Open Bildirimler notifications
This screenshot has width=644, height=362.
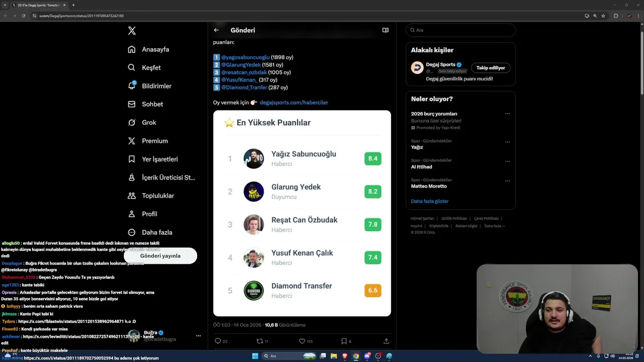149,86
